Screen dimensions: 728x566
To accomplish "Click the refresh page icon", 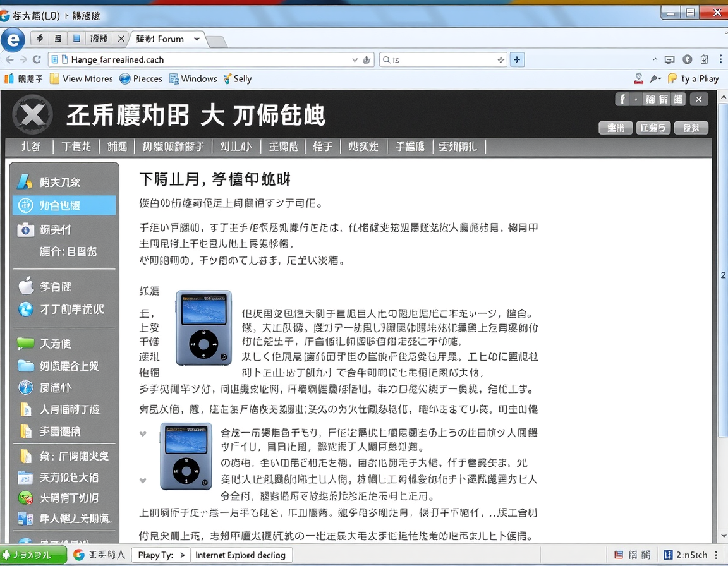I will click(x=37, y=59).
